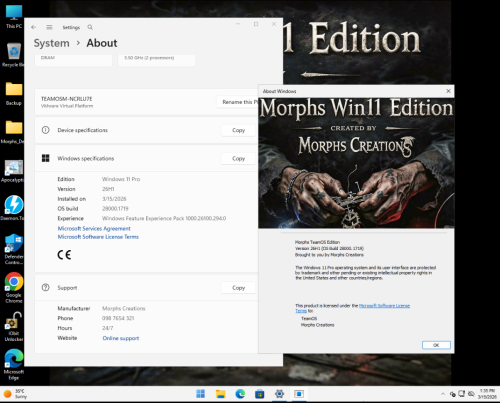Click the Settings search magnifier icon
Image resolution: width=500 pixels, height=403 pixels.
90,27
